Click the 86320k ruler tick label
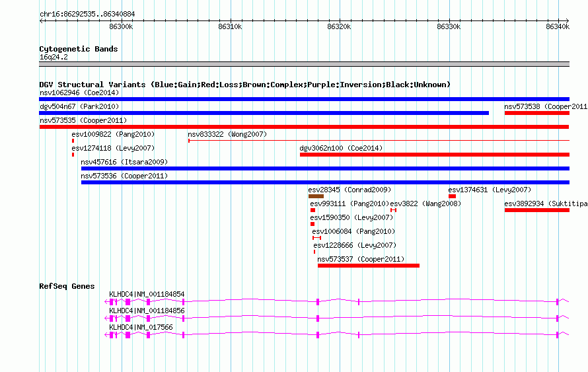The height and width of the screenshot is (372, 588). pos(340,26)
